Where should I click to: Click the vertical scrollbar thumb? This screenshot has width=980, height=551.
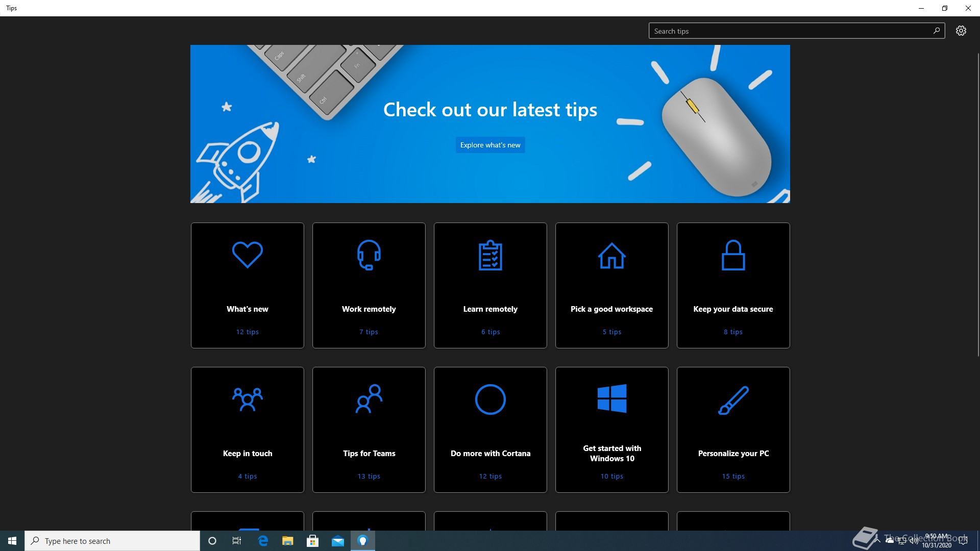coord(978,204)
